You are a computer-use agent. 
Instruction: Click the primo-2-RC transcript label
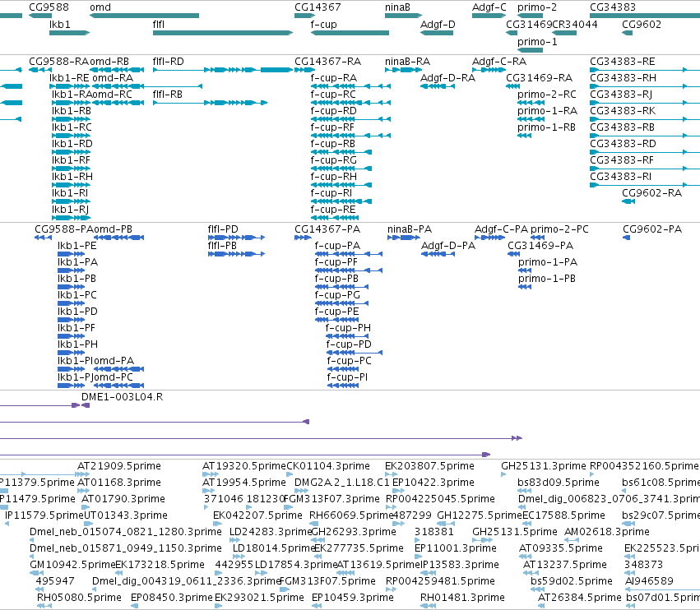pos(547,95)
